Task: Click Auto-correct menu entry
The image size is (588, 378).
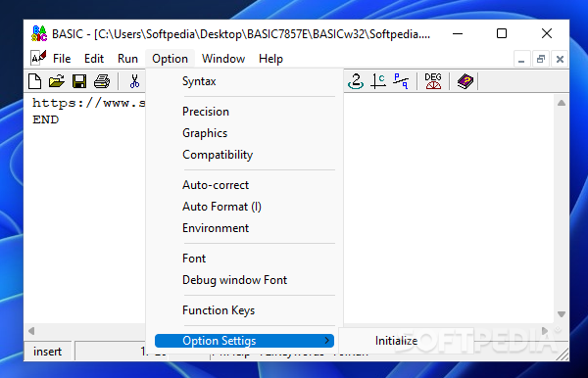Action: [x=244, y=185]
